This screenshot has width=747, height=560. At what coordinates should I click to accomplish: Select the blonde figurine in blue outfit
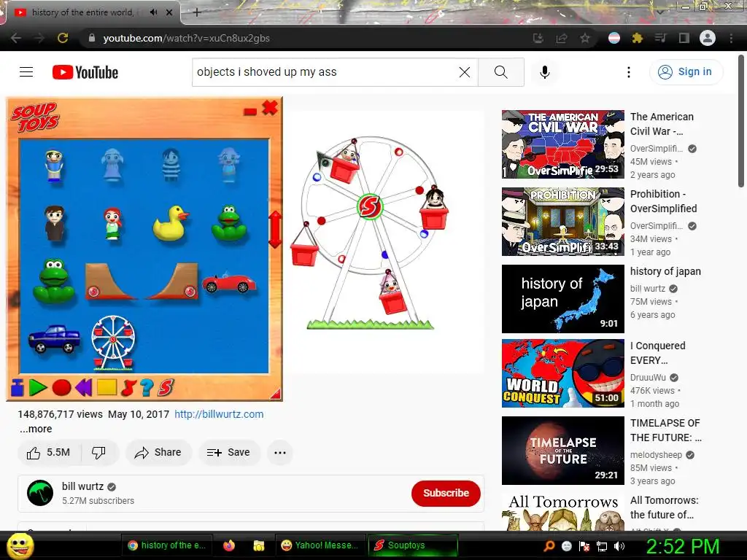54,166
